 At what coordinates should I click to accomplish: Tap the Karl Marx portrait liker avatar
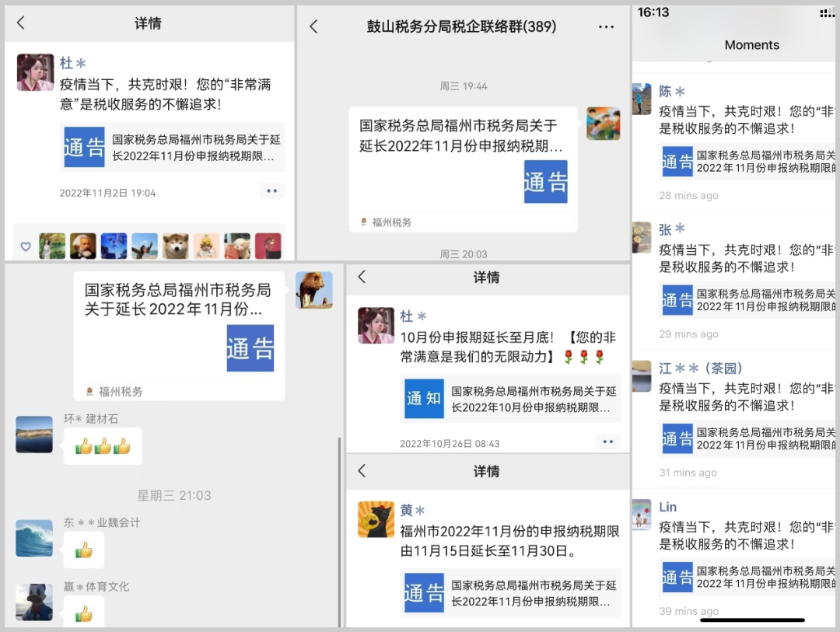coord(83,246)
